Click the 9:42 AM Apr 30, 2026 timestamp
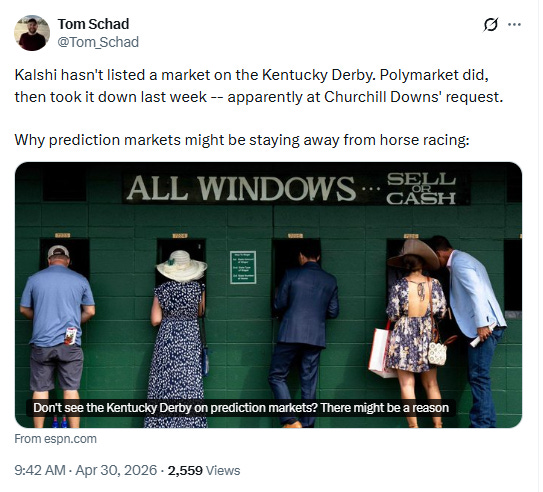 click(86, 470)
